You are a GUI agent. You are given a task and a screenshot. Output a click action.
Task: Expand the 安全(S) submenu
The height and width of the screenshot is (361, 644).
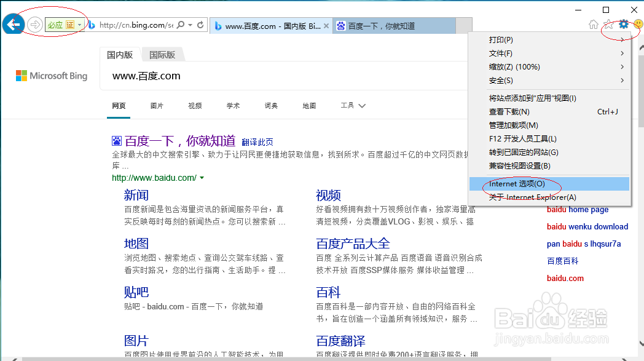(x=549, y=81)
